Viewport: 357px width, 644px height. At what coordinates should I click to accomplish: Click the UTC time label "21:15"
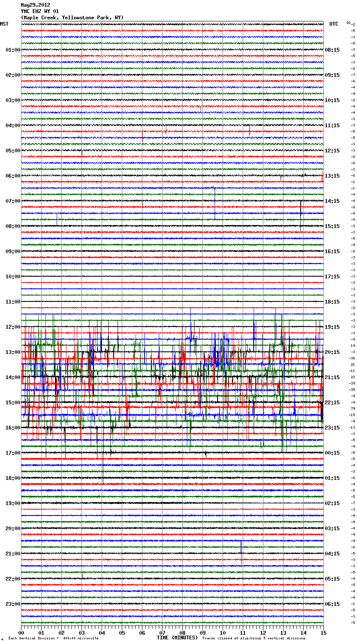click(332, 377)
